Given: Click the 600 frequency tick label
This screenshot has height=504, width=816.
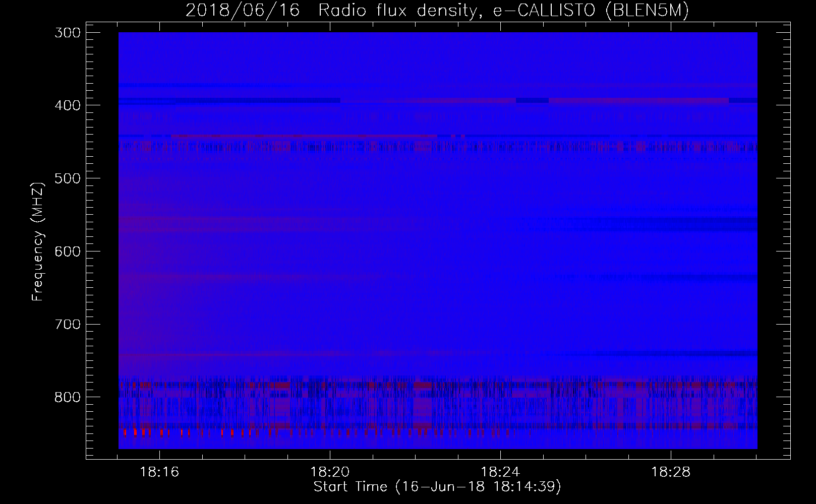Looking at the screenshot, I should pyautogui.click(x=68, y=251).
